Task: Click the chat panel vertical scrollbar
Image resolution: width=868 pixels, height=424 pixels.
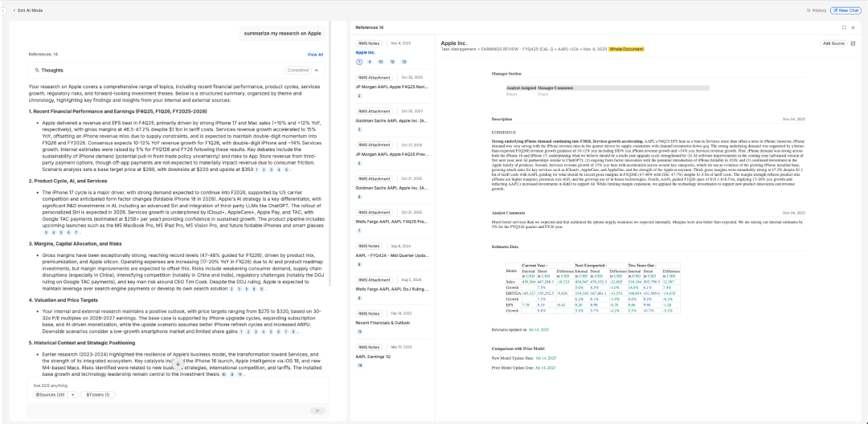Action: 330,155
